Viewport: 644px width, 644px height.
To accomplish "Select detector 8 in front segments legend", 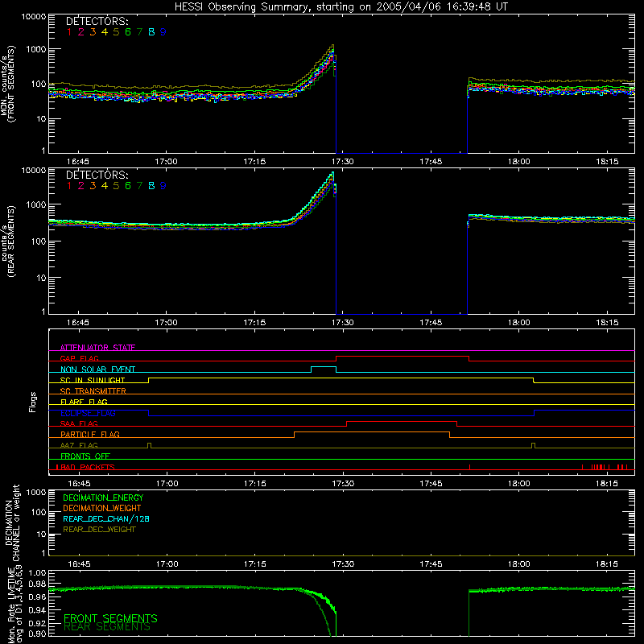I will pyautogui.click(x=151, y=31).
